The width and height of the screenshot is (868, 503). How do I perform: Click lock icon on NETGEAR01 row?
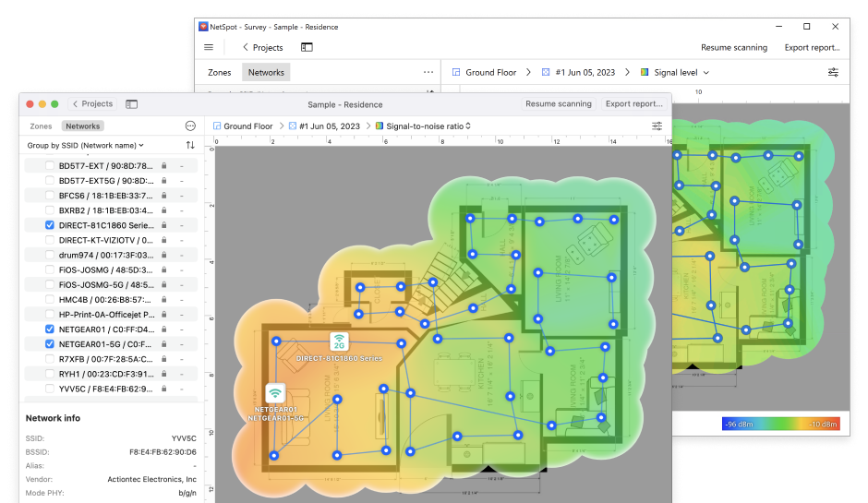pos(163,329)
